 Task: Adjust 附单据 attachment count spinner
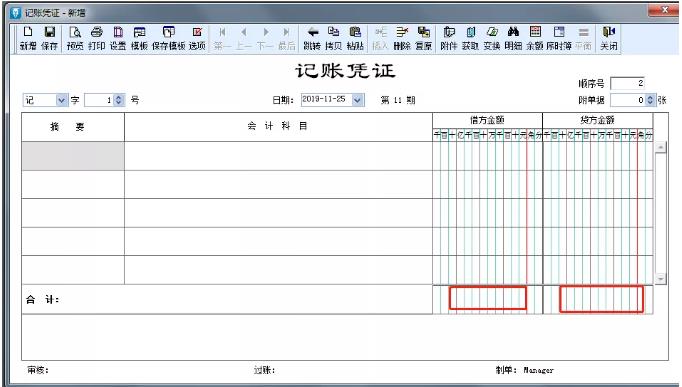pos(650,100)
